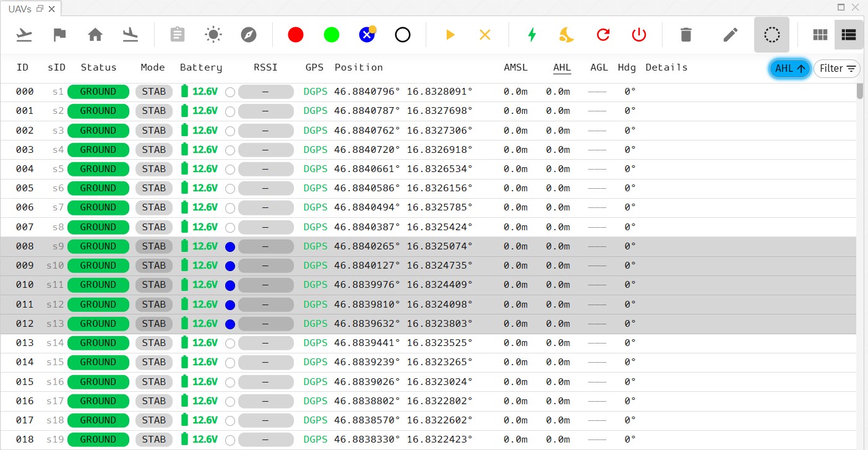The width and height of the screenshot is (868, 450).
Task: Click position 46.8840494° in UAV 006 row
Action: [x=367, y=207]
